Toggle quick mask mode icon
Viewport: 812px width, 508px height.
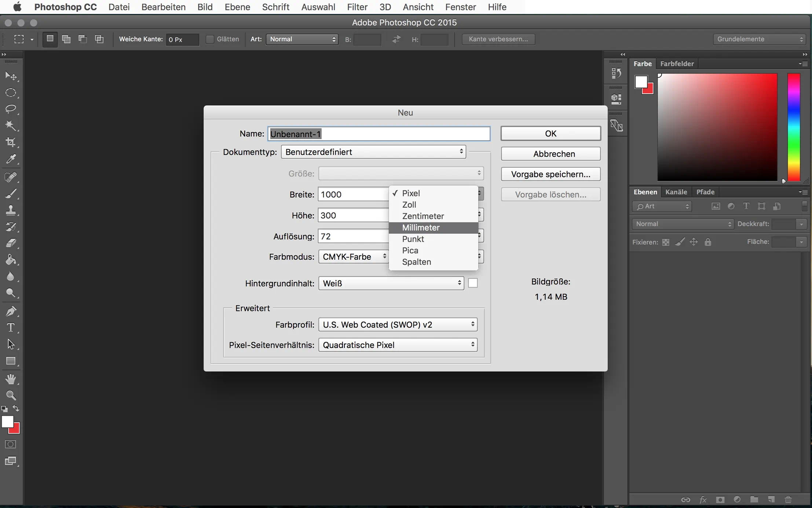[11, 444]
